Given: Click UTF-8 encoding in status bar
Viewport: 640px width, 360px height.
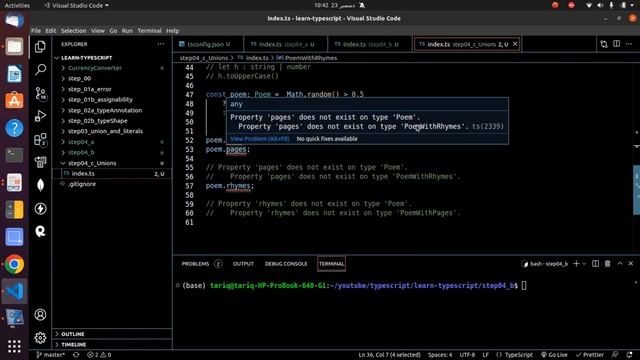Looking at the screenshot, I should coord(467,355).
